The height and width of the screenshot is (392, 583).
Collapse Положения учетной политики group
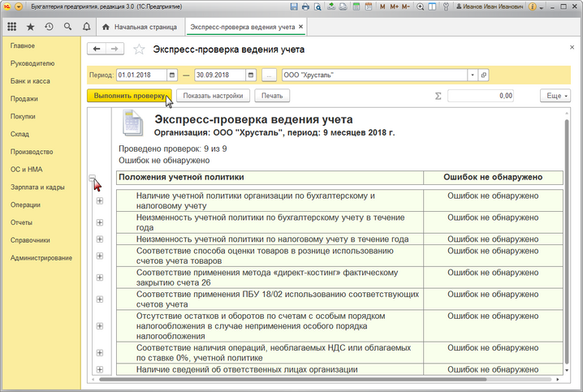coord(93,178)
